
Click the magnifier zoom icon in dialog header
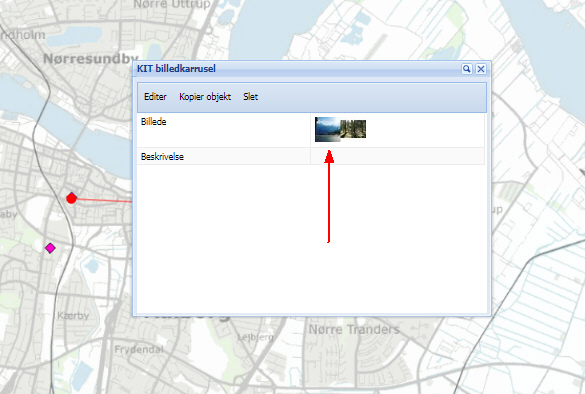(466, 69)
